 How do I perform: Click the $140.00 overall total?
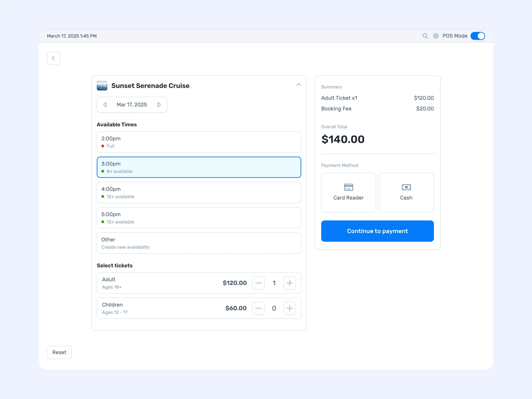pyautogui.click(x=343, y=139)
